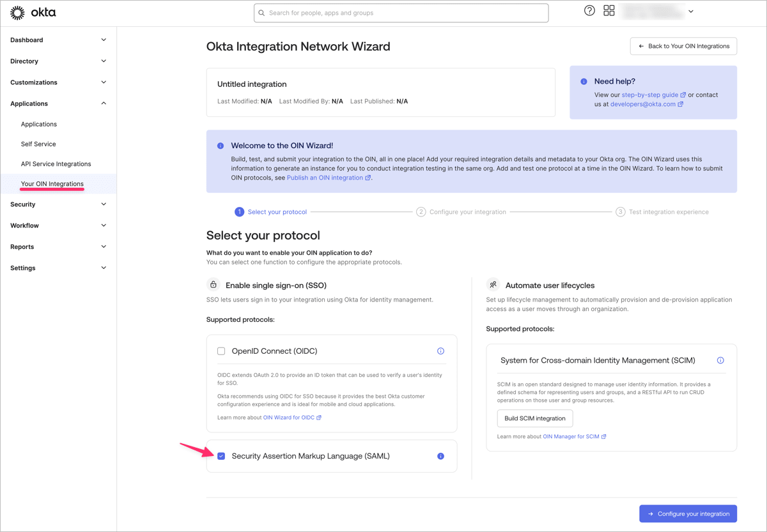Click the search magnifier icon
The image size is (767, 532).
point(261,13)
